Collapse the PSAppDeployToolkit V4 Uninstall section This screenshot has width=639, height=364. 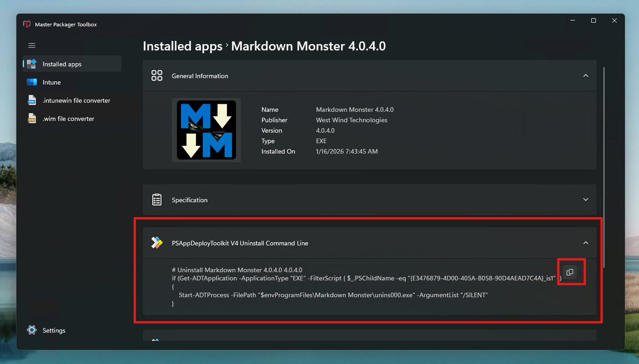click(x=586, y=243)
